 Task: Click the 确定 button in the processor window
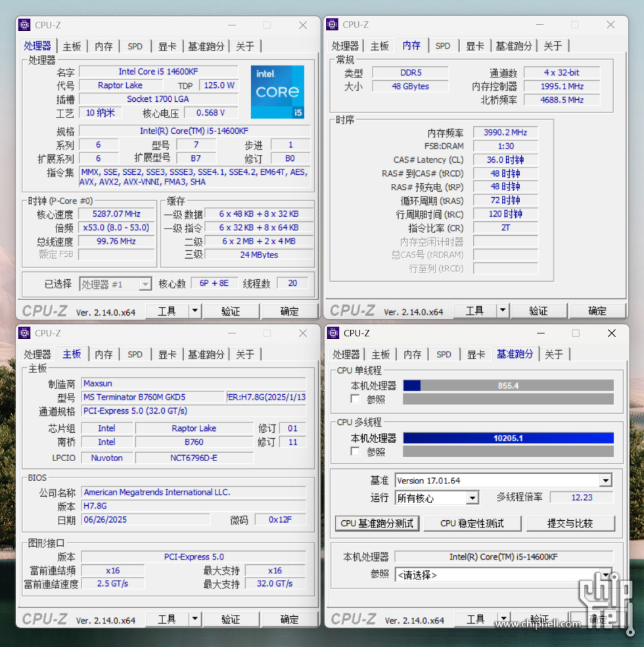(289, 311)
